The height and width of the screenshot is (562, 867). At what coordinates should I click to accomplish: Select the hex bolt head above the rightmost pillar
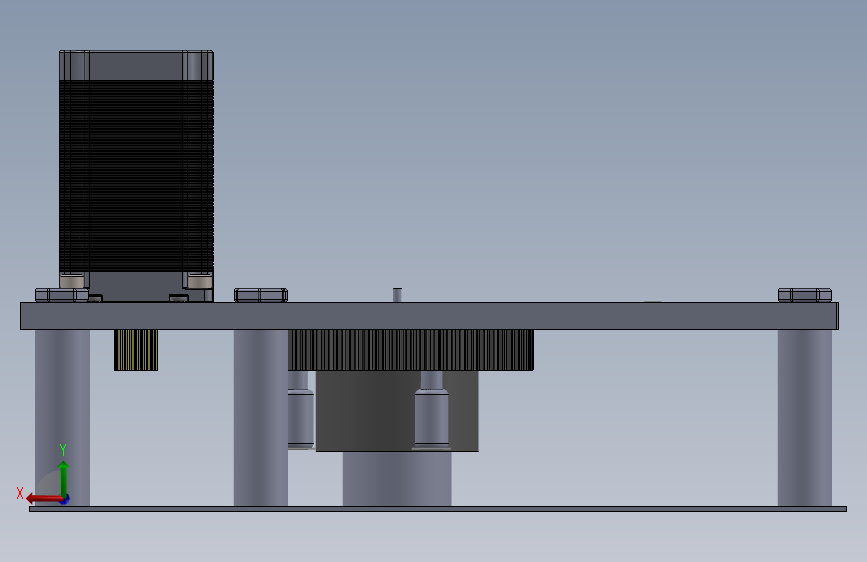point(805,295)
